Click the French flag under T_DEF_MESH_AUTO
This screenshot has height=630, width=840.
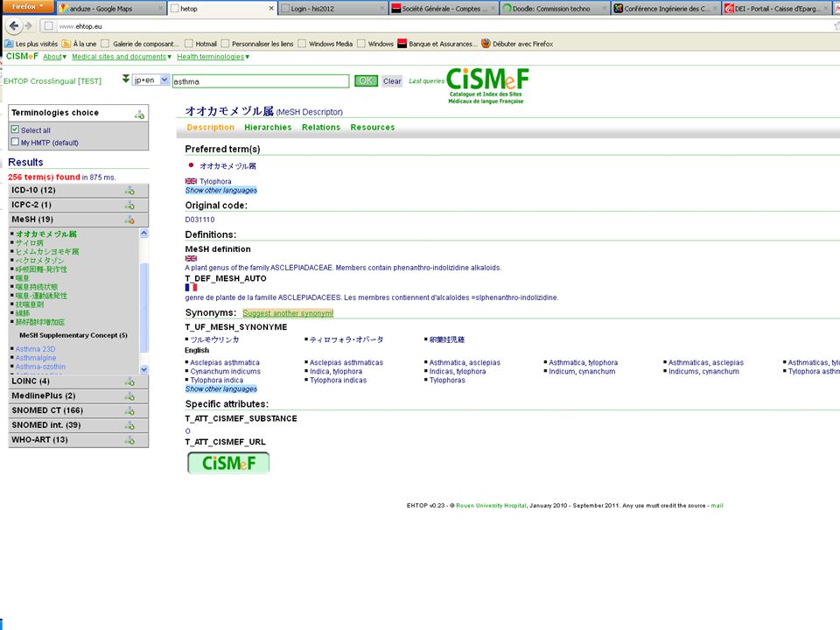191,287
